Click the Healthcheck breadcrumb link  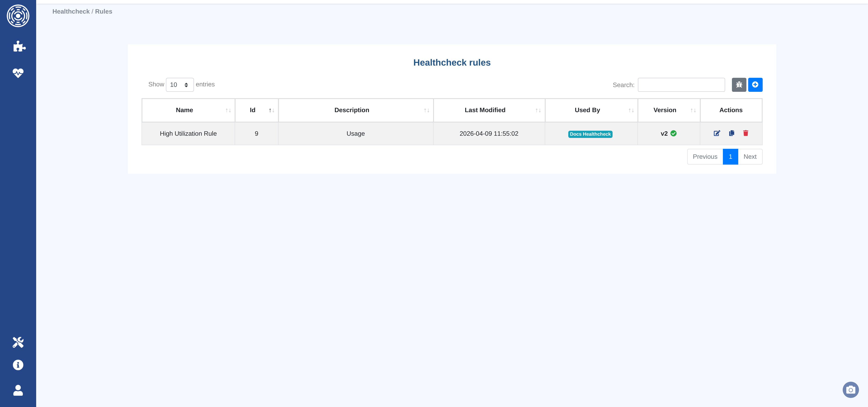[x=71, y=12]
